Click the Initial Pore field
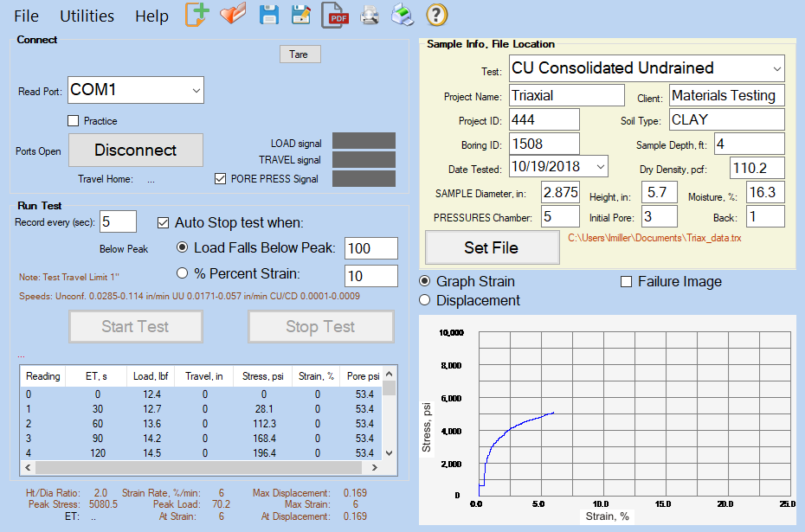Screen dimensions: 805x532 (x=660, y=216)
